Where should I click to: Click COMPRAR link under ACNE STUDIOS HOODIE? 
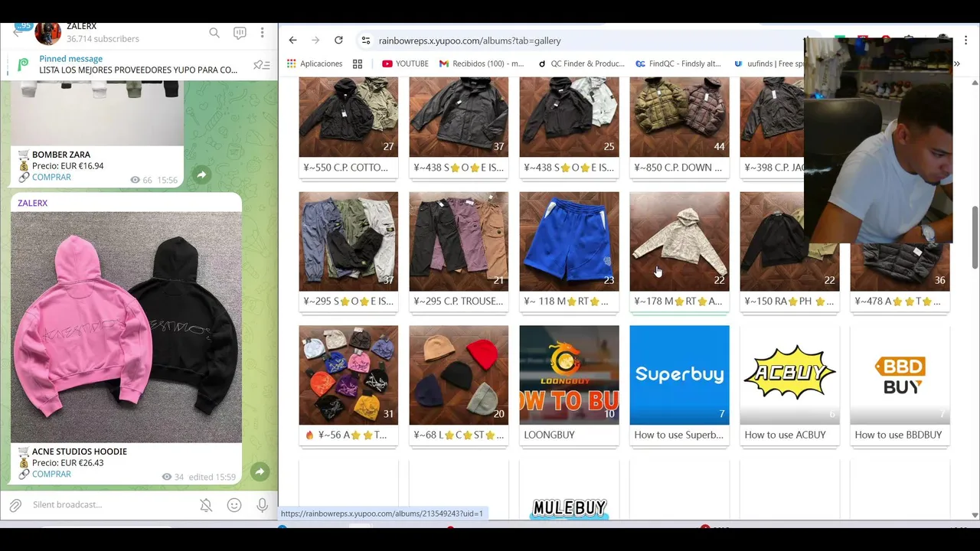(51, 474)
